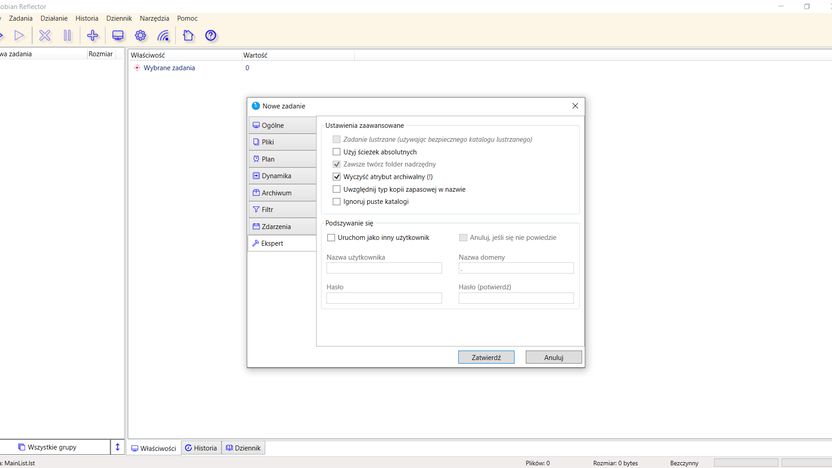This screenshot has height=468, width=832.
Task: Click the house-shaped toolbar icon
Action: pyautogui.click(x=188, y=36)
